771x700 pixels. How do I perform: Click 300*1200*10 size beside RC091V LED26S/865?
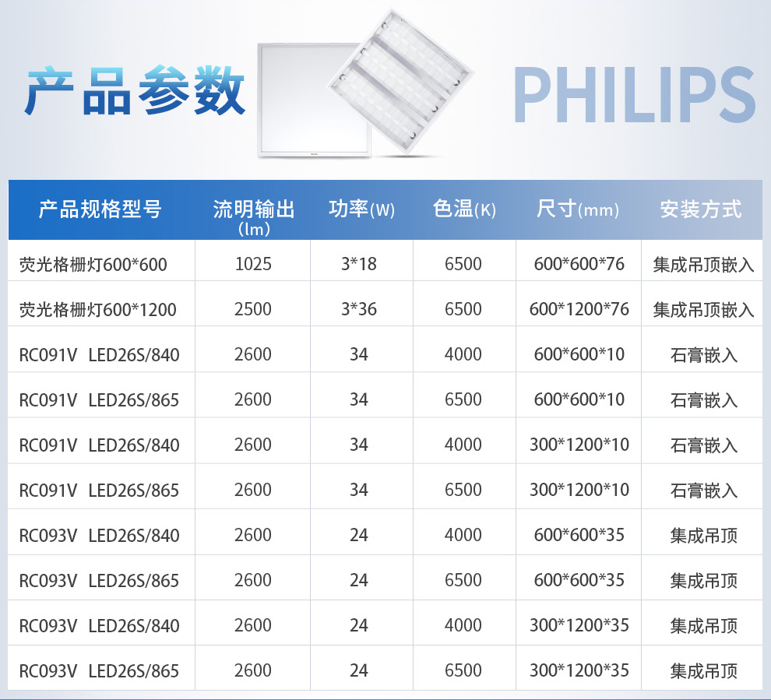click(579, 490)
